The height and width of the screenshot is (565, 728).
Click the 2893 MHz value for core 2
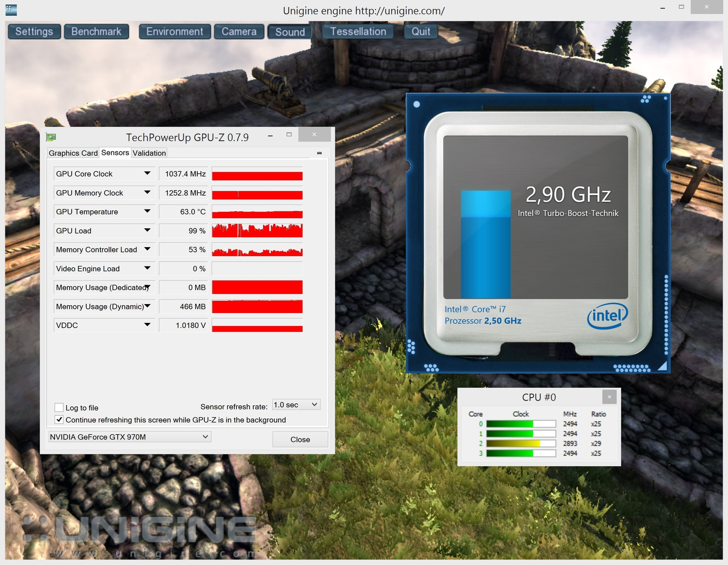pyautogui.click(x=570, y=444)
